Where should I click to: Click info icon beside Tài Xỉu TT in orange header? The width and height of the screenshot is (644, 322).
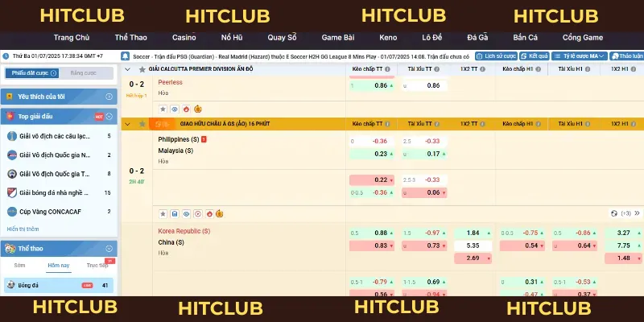coord(436,124)
